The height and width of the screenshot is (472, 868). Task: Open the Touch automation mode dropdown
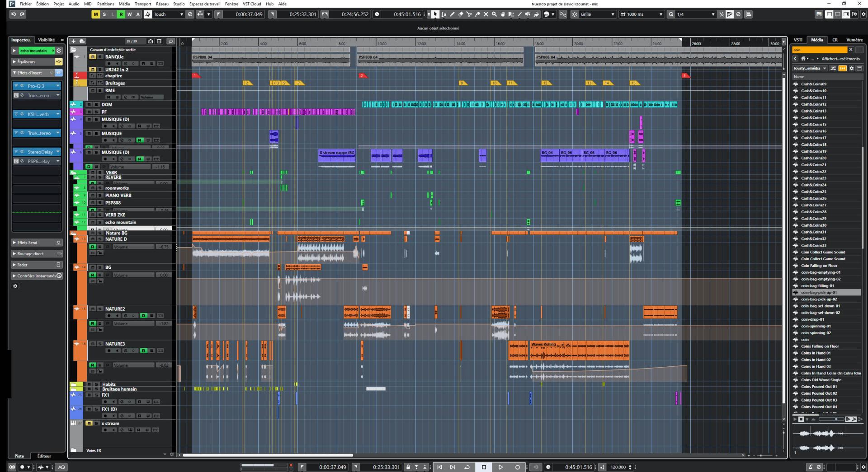point(169,14)
